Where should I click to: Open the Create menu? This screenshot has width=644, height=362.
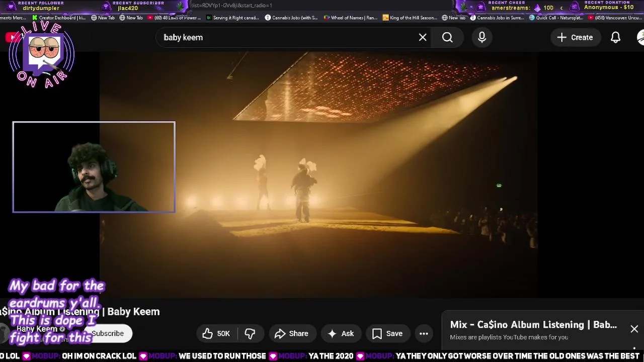click(575, 37)
